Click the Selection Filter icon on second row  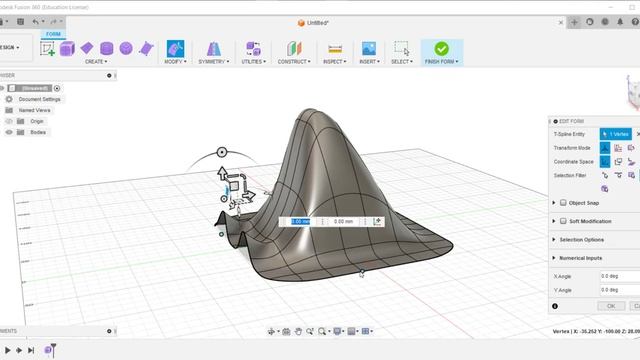tap(604, 189)
